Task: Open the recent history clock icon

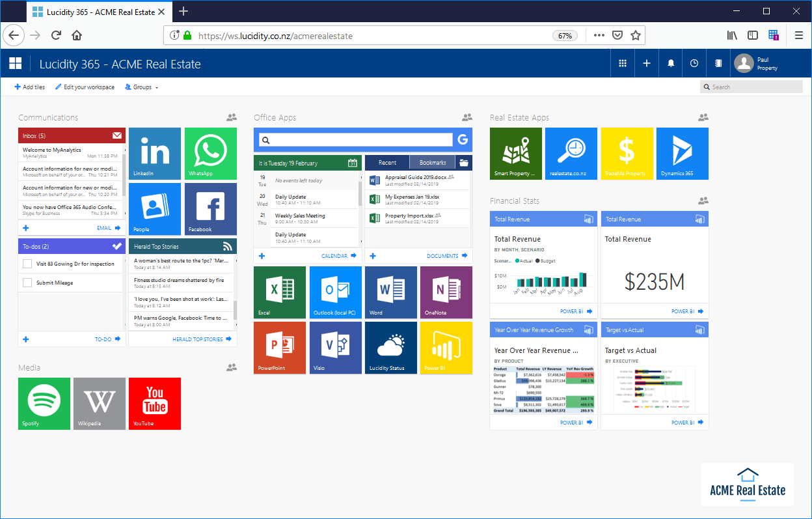Action: coord(694,63)
